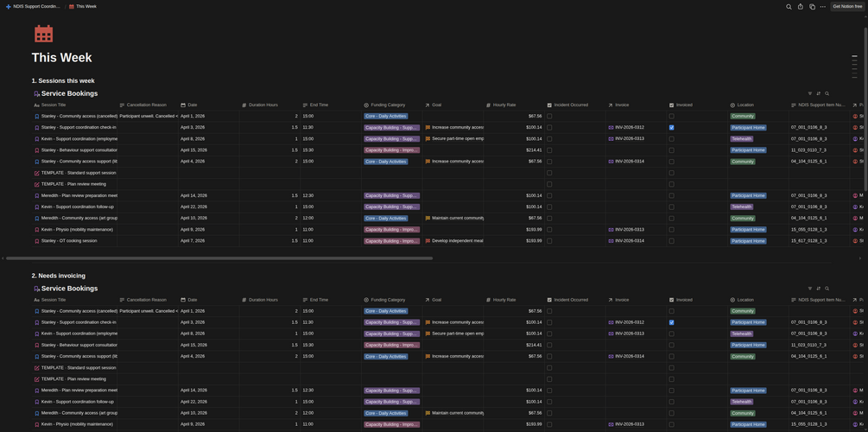Click the duplicate page icon
This screenshot has height=432, width=868.
pyautogui.click(x=812, y=7)
